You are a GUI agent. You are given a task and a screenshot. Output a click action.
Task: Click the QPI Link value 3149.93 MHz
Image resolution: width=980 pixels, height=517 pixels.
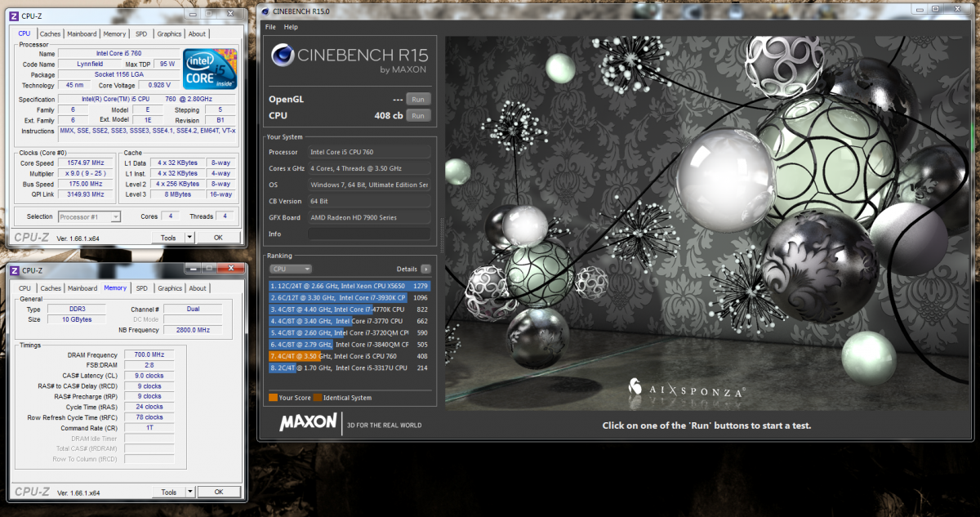84,194
